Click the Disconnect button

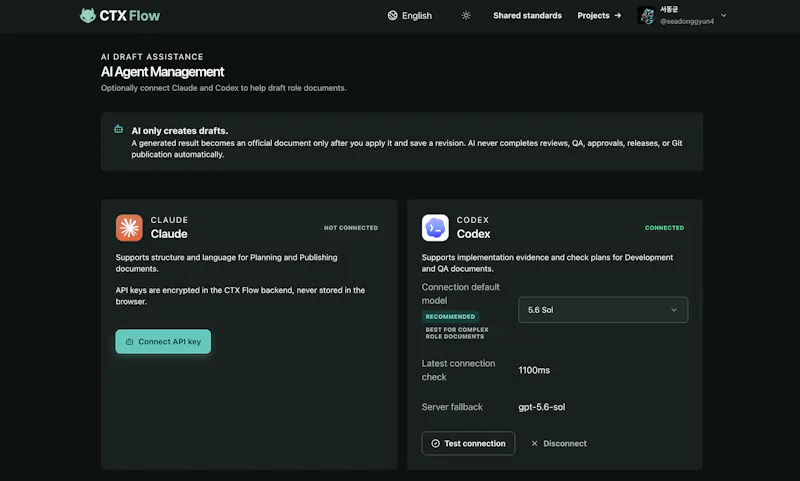tap(559, 443)
